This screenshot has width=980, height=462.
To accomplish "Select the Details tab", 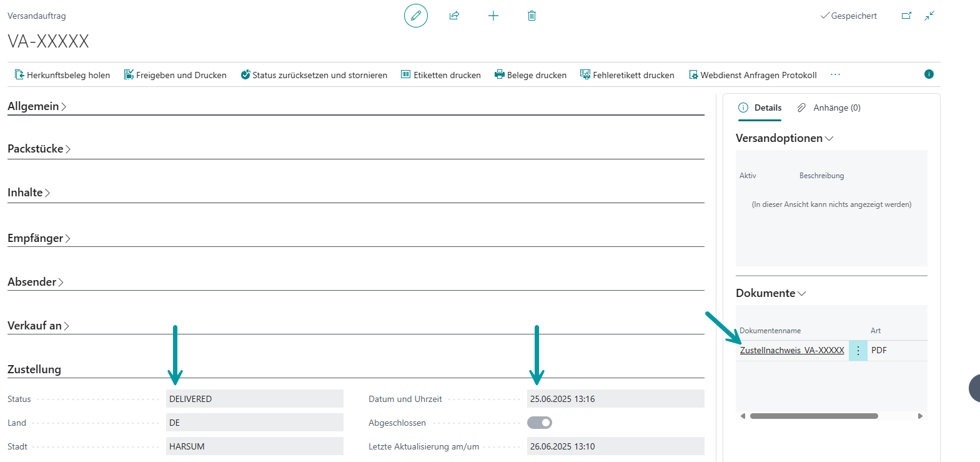I will 760,108.
